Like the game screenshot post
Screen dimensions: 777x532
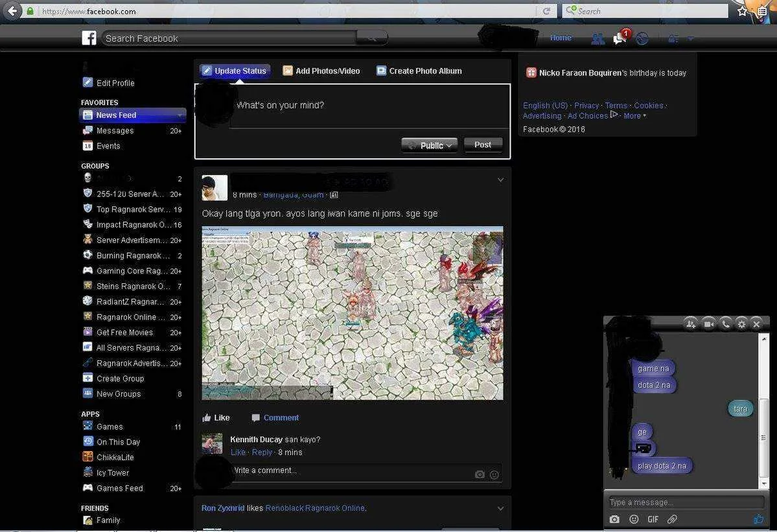[216, 417]
